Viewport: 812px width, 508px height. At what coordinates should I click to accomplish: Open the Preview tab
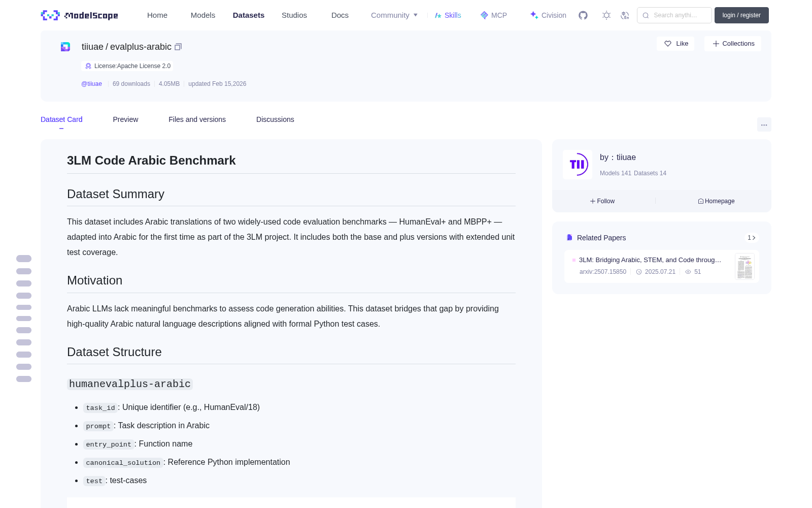tap(125, 119)
